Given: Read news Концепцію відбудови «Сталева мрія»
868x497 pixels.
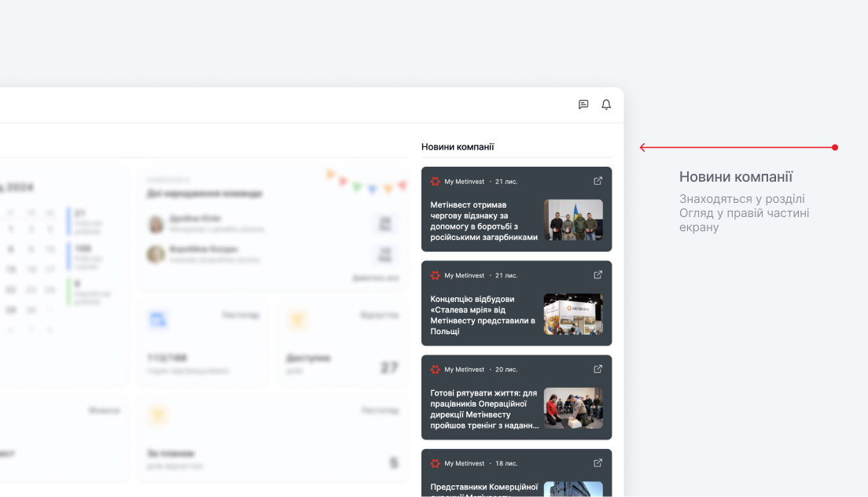Looking at the screenshot, I should (x=483, y=315).
